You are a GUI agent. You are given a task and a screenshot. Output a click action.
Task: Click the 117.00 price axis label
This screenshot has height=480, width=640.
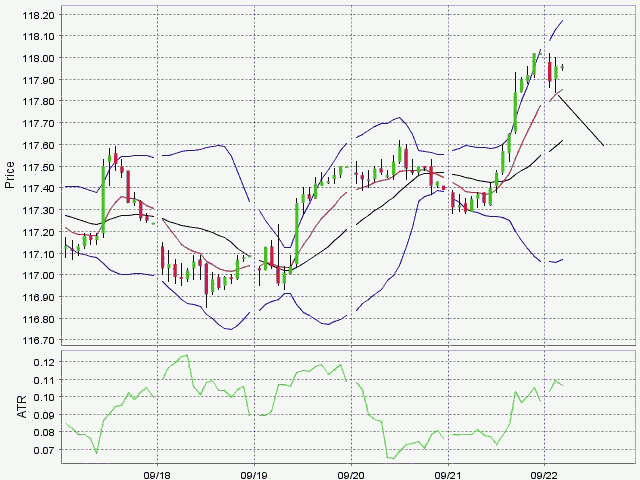point(39,276)
